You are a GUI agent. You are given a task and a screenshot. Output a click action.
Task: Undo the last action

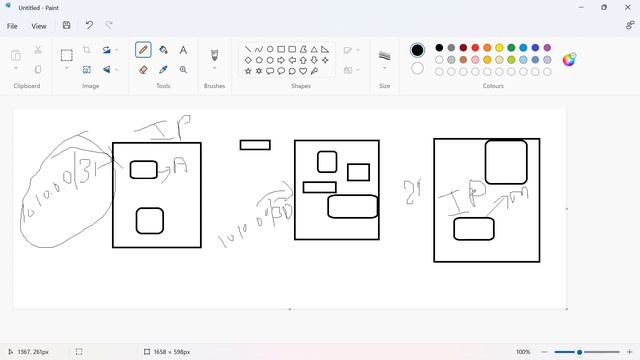click(x=89, y=25)
